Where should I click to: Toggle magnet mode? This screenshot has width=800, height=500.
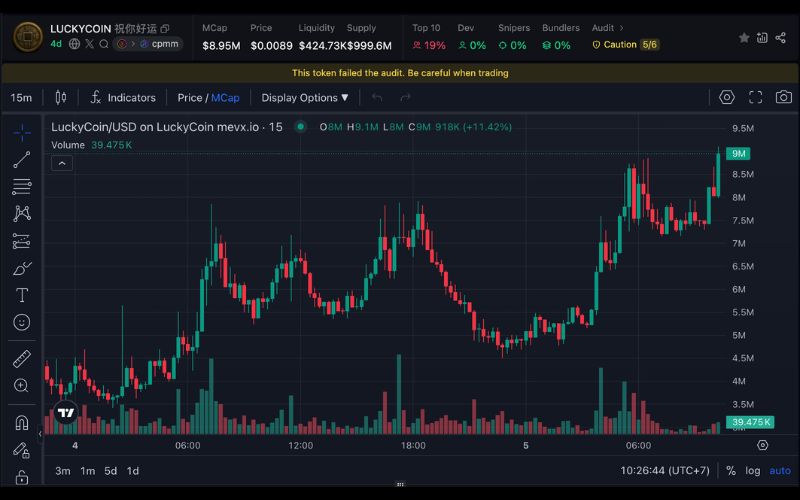coord(22,423)
